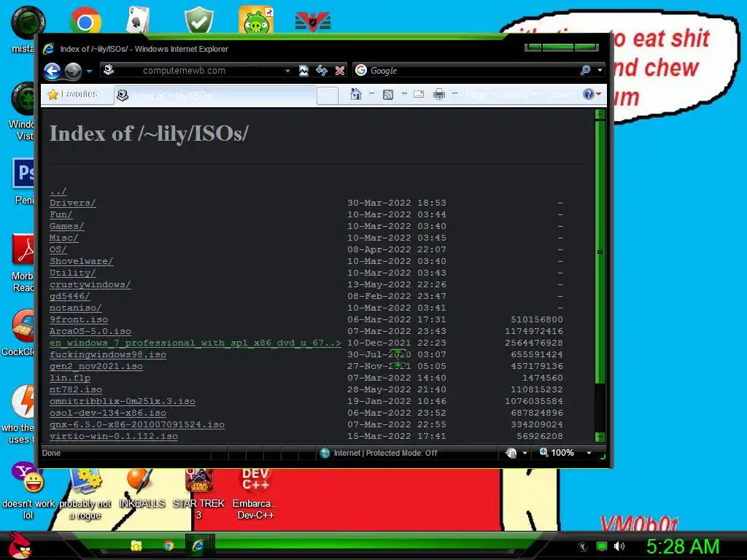Viewport: 747px width, 560px height.
Task: Click the computernewb.com address bar
Action: pos(198,71)
